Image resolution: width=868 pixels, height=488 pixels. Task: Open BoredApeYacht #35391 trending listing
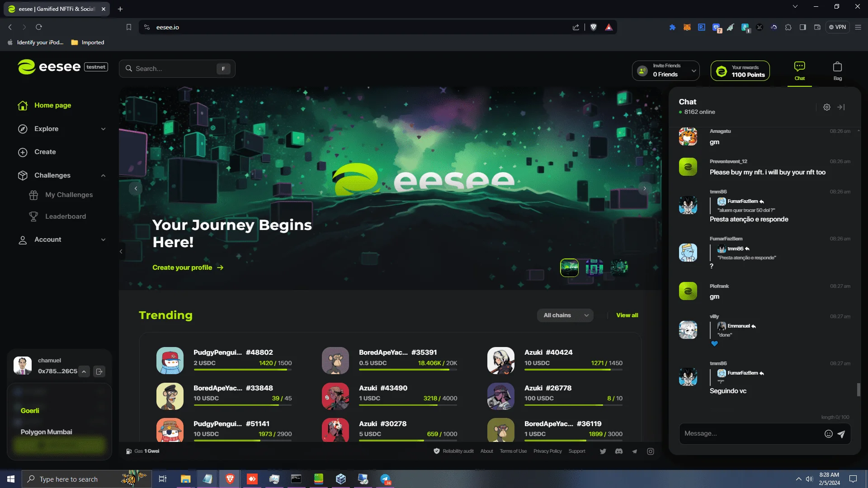[x=390, y=360]
